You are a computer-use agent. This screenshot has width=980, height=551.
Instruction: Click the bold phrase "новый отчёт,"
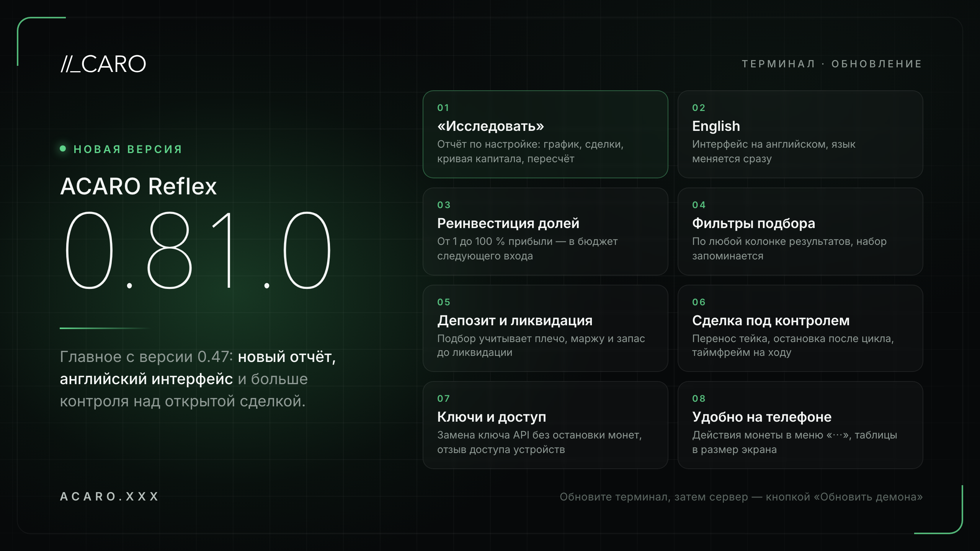click(287, 357)
